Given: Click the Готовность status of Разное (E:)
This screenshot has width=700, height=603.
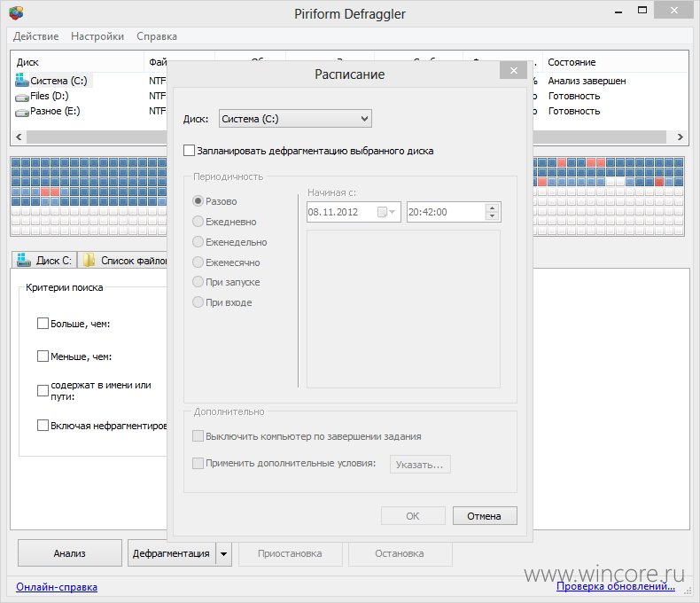Looking at the screenshot, I should (x=573, y=111).
